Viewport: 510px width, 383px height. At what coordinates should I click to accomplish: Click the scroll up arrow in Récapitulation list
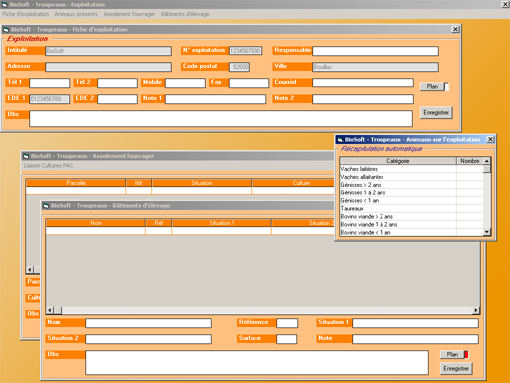coord(487,161)
